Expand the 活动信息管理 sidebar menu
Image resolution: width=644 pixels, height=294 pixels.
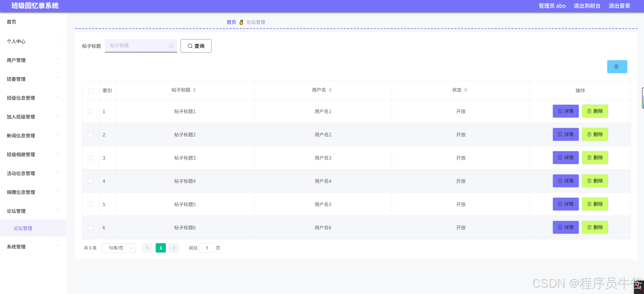tap(33, 173)
